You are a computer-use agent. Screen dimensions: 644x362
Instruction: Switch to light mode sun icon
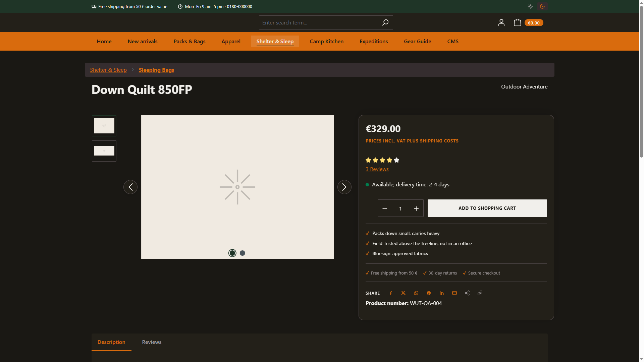(x=530, y=6)
